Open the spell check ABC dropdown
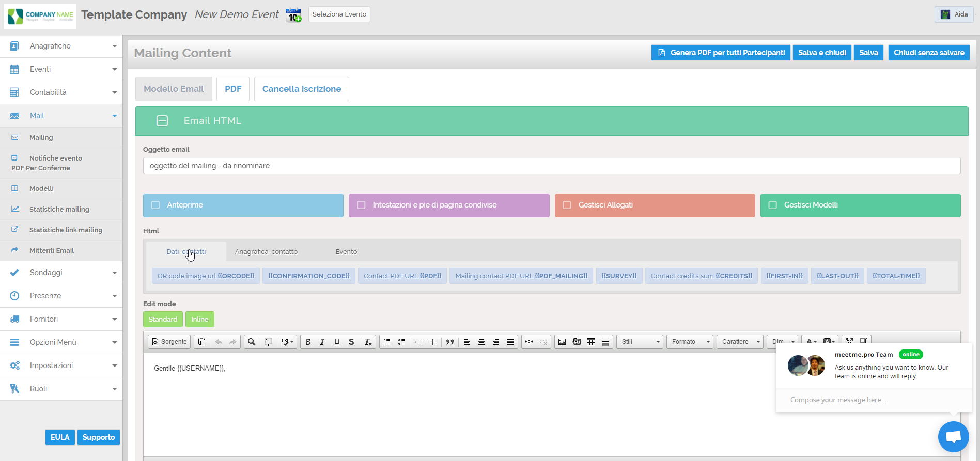Image resolution: width=980 pixels, height=461 pixels. [x=287, y=342]
